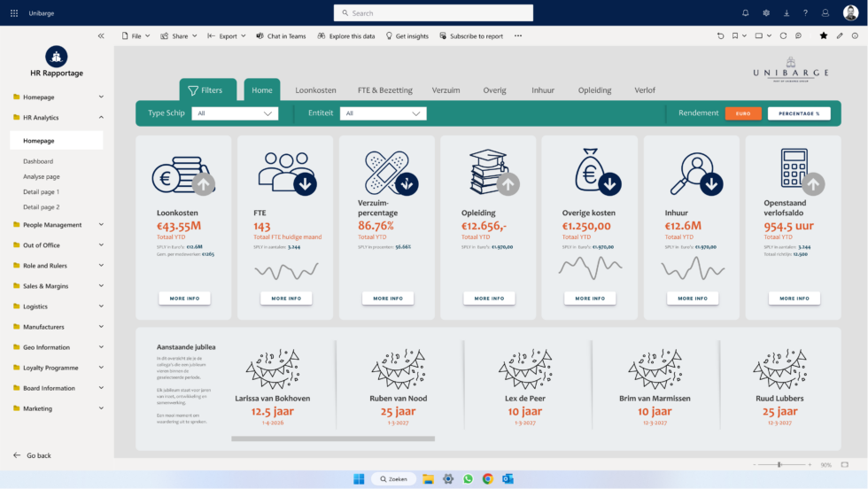Open the Export menu
The width and height of the screenshot is (868, 489).
[x=227, y=36]
